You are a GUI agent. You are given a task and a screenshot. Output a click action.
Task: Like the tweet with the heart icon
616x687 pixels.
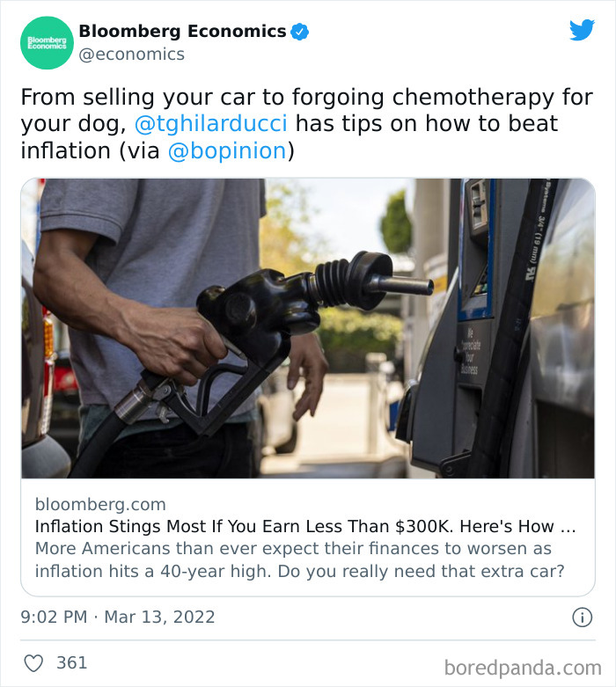33,663
